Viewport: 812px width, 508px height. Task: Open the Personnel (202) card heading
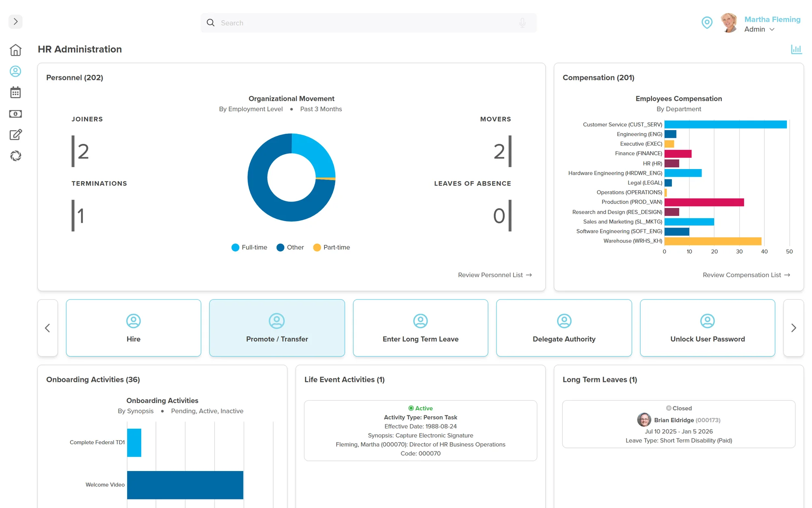pyautogui.click(x=75, y=78)
